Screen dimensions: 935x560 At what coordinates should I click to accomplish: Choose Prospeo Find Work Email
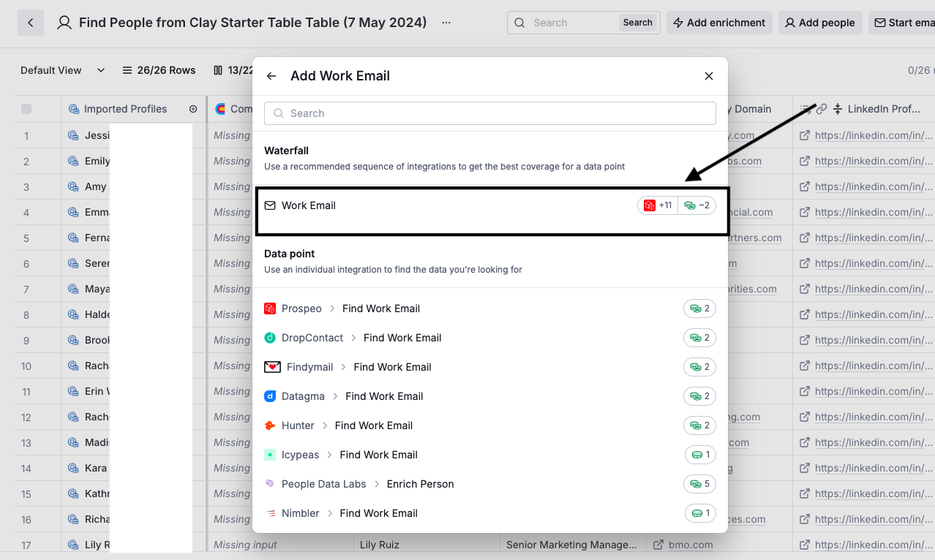pyautogui.click(x=490, y=309)
